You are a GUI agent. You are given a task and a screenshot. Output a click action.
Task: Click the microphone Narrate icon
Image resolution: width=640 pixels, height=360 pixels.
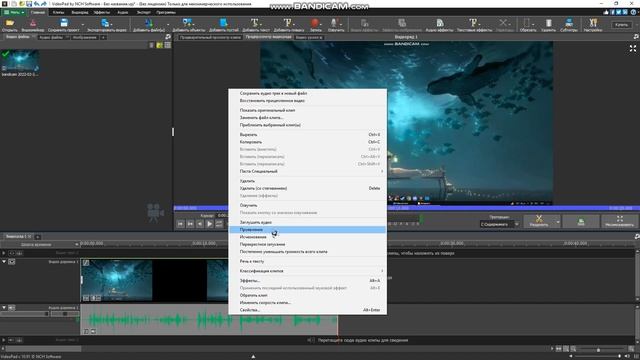click(335, 24)
